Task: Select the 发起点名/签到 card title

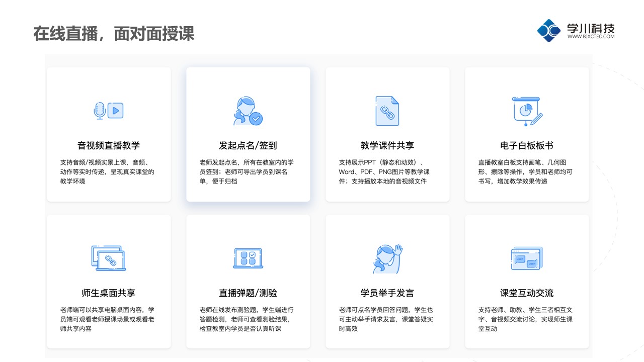Action: pos(248,146)
